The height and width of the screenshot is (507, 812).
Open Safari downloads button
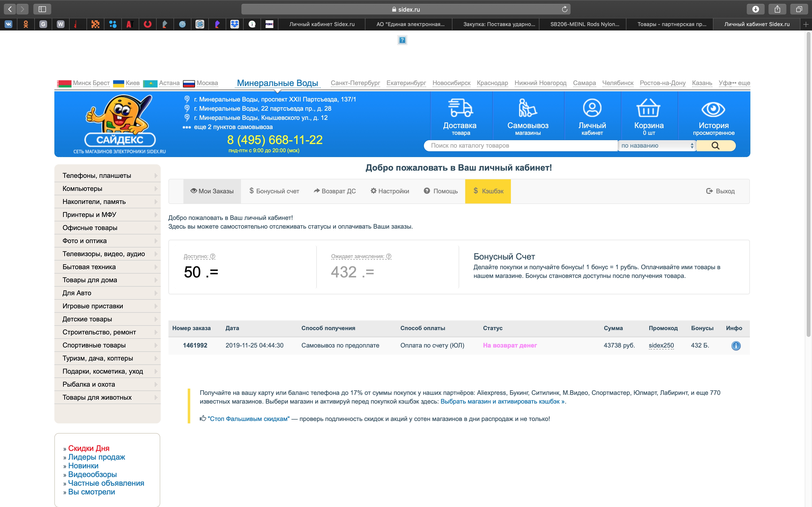[755, 9]
